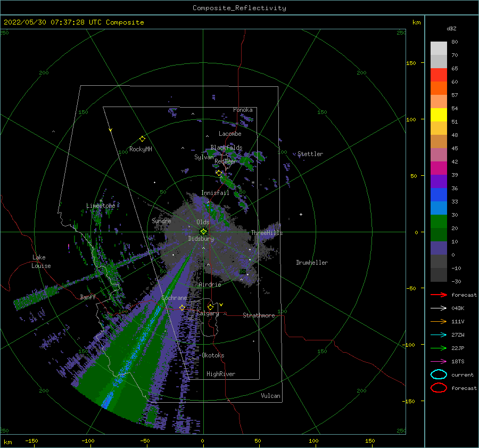This screenshot has width=479, height=448.
Task: Select the Lacombe city label
Action: point(230,134)
